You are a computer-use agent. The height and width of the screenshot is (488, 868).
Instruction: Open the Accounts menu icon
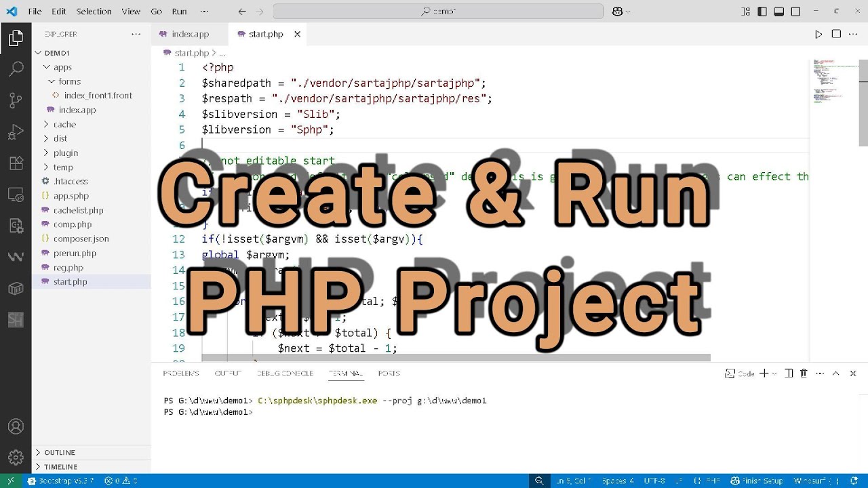pos(16,427)
